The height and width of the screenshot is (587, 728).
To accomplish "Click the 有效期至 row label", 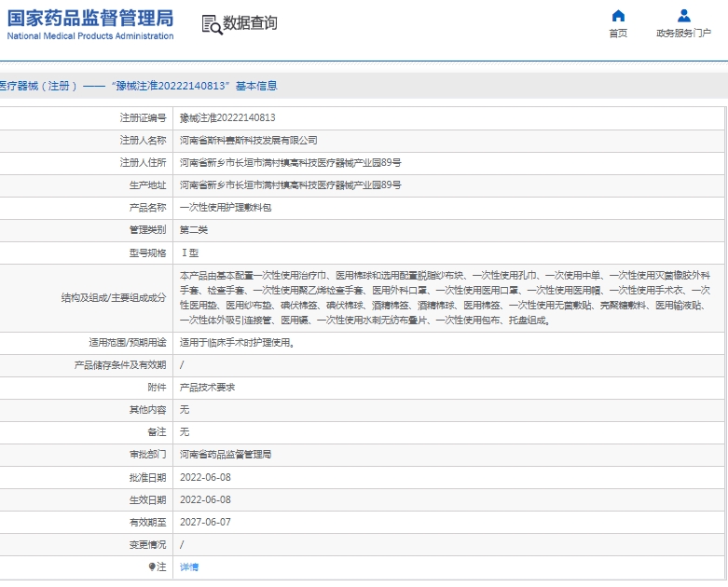I will pos(147,522).
